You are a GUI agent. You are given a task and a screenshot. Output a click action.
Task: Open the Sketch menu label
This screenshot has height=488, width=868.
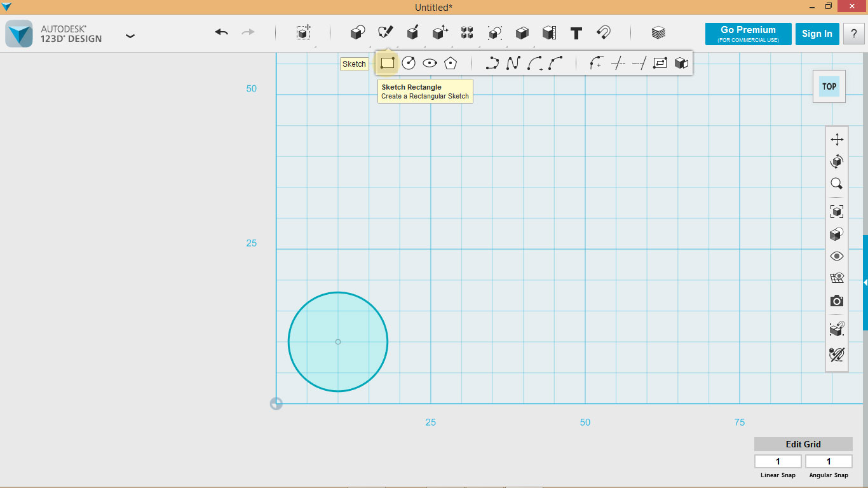point(354,64)
